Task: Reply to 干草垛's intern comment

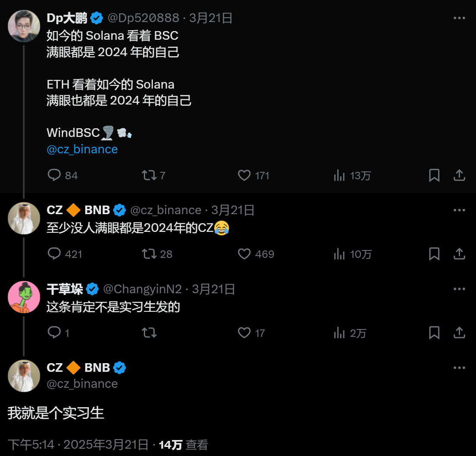Action: coord(54,332)
